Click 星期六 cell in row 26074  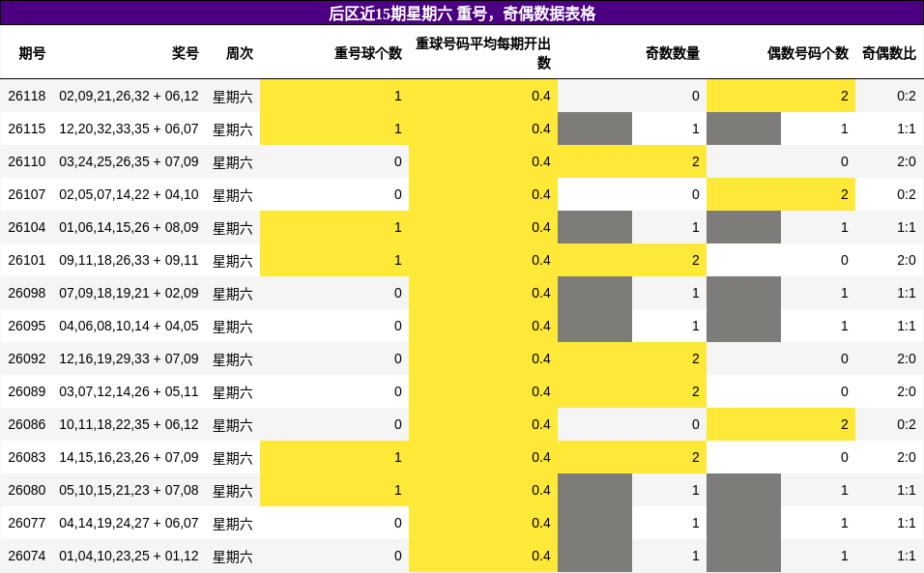233,557
